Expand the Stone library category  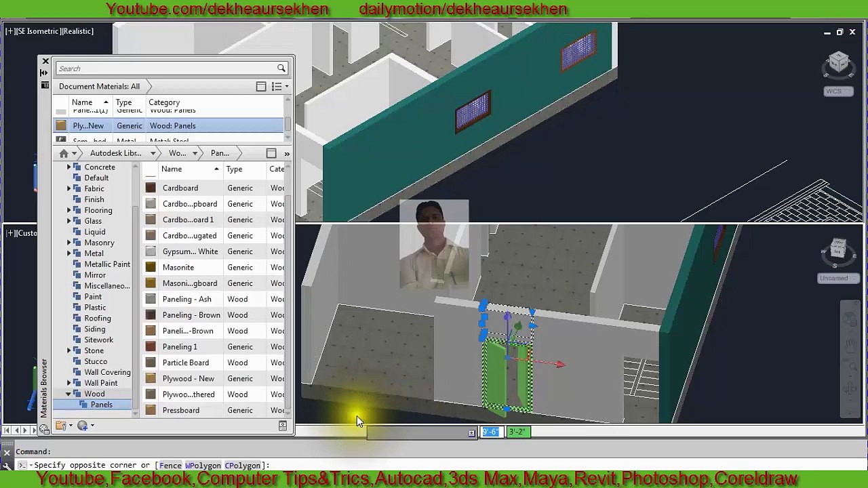tap(68, 350)
